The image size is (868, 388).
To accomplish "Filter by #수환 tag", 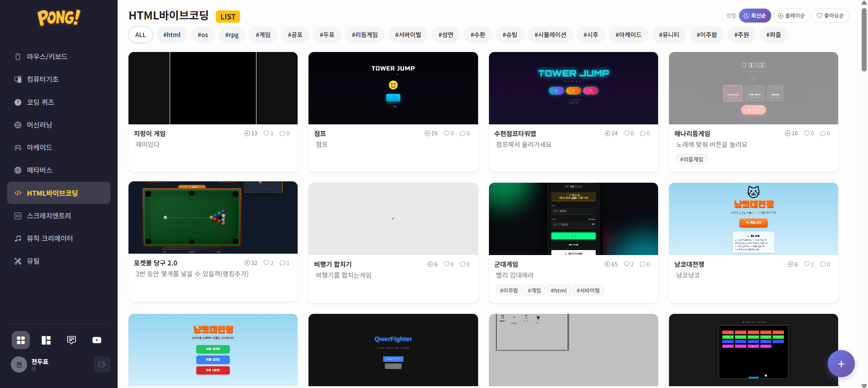I will (x=478, y=35).
